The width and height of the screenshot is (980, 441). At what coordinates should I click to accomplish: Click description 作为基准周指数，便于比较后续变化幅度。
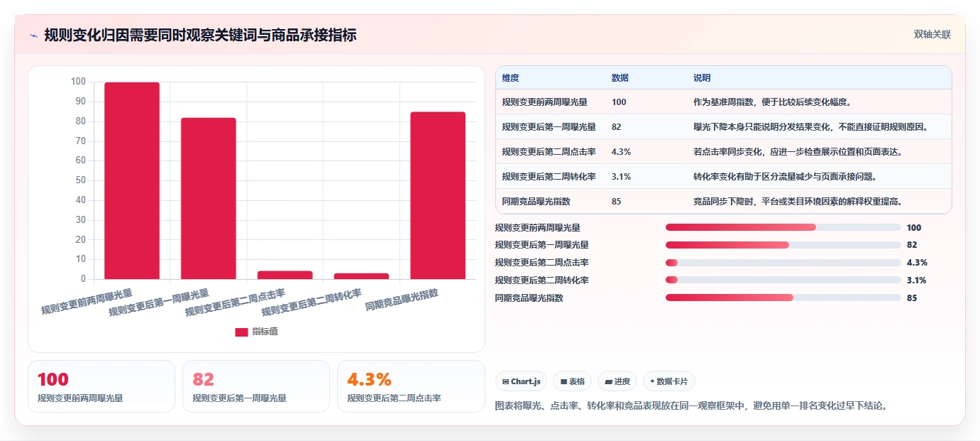[772, 102]
